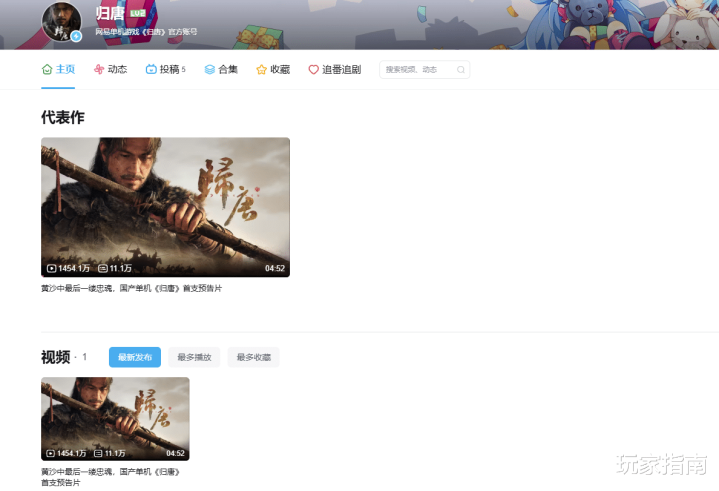Click the 视频 section heading

(55, 357)
